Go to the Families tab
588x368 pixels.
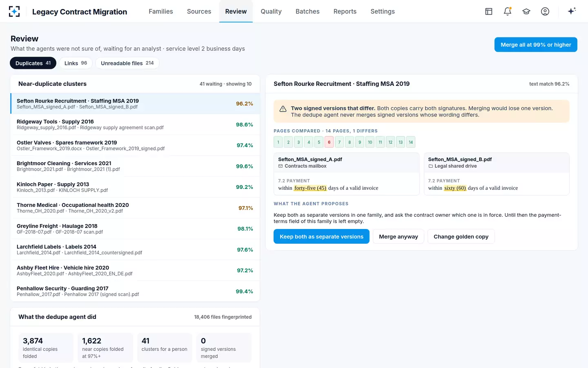[x=161, y=11]
